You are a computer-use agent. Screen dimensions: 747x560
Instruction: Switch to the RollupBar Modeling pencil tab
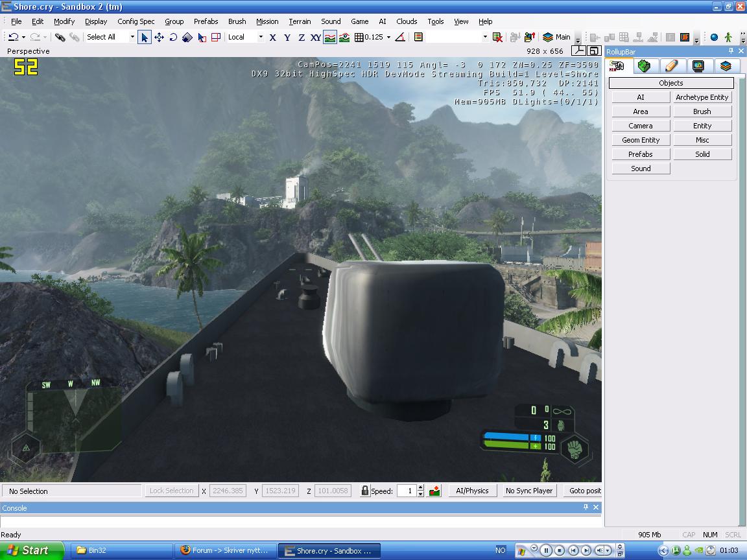click(671, 66)
